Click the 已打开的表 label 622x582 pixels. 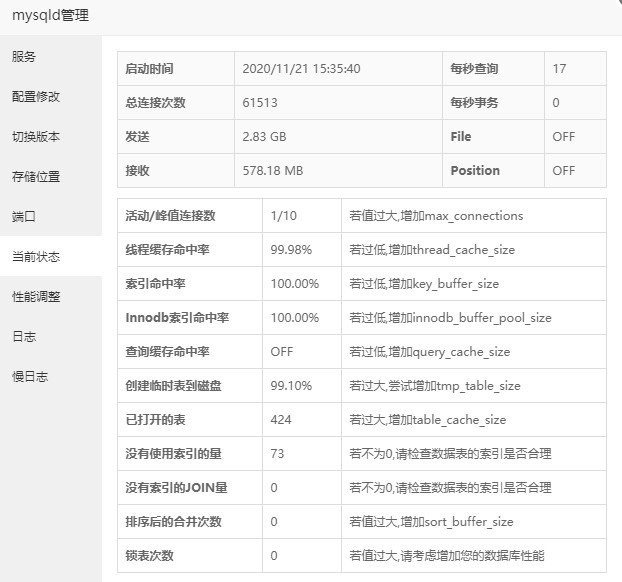[x=156, y=420]
